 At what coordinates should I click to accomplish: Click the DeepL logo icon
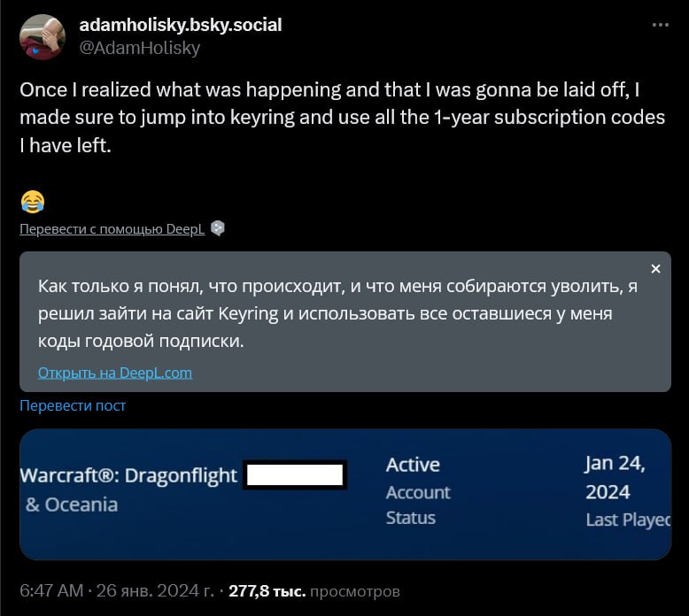(218, 228)
